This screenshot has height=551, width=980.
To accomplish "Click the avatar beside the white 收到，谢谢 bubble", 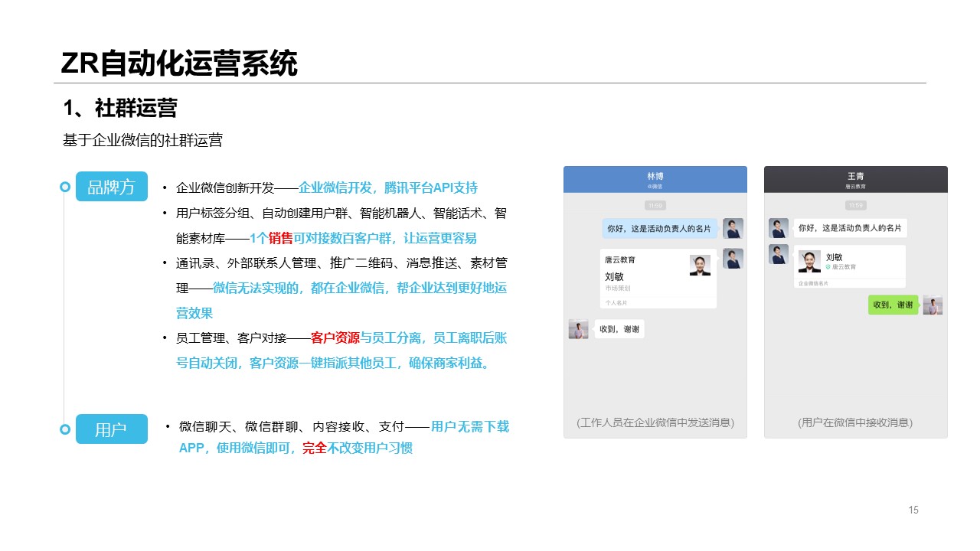I will [578, 329].
